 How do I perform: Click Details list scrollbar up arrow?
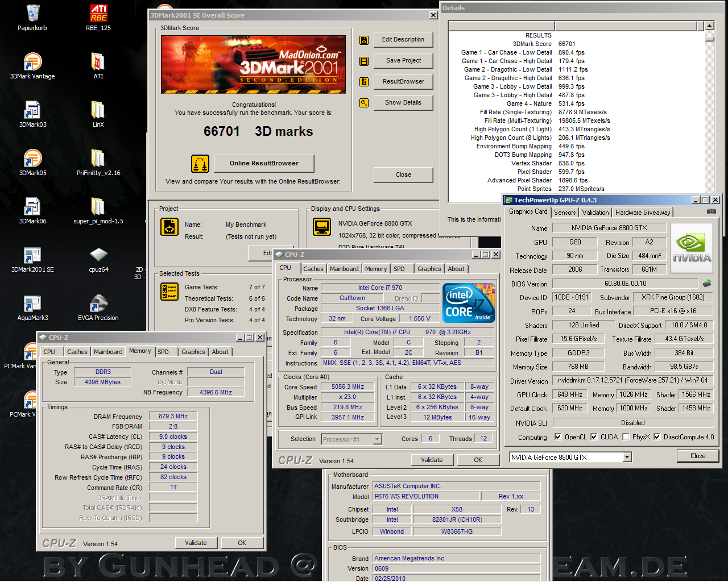[x=709, y=26]
